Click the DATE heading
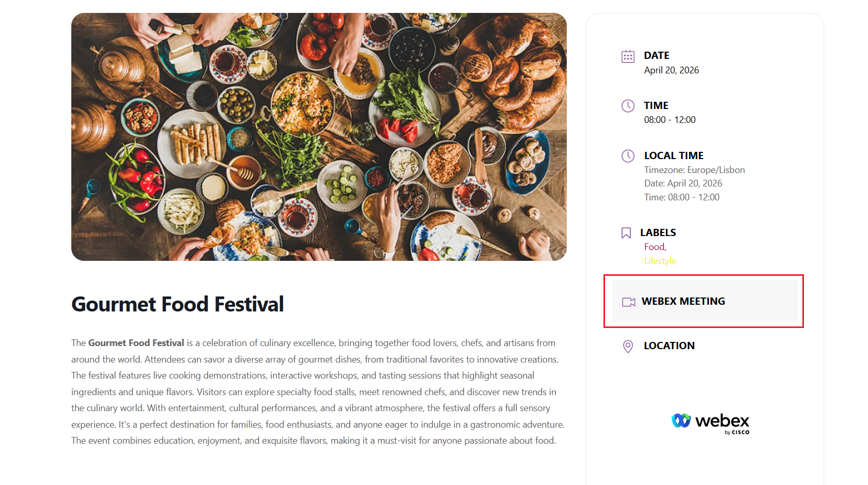Image resolution: width=868 pixels, height=485 pixels. click(x=656, y=55)
